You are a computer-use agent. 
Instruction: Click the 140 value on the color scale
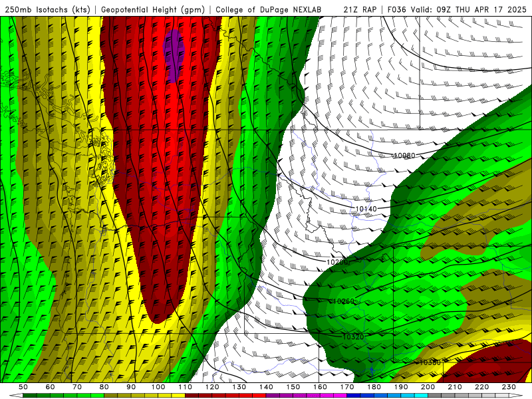pyautogui.click(x=266, y=387)
